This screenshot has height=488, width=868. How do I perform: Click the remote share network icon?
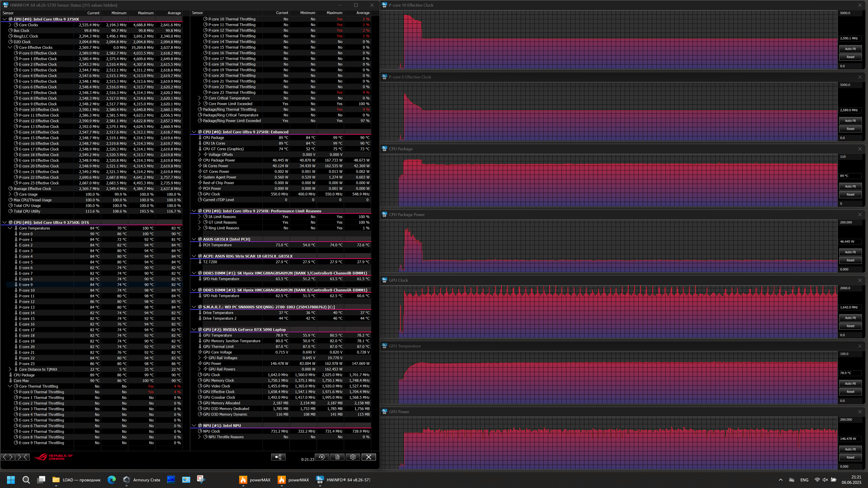click(x=278, y=457)
